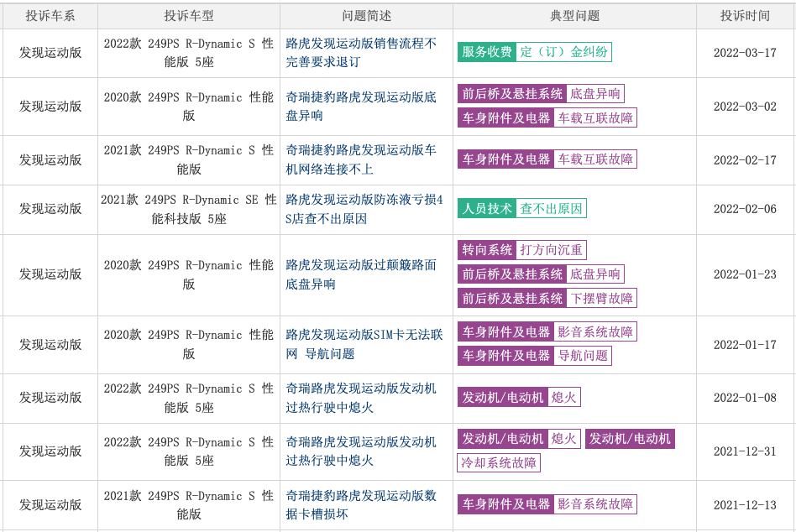Click 车载互联故障 tag in the 2022-02-17 row
Viewport: 796px width, 532px height.
click(595, 159)
